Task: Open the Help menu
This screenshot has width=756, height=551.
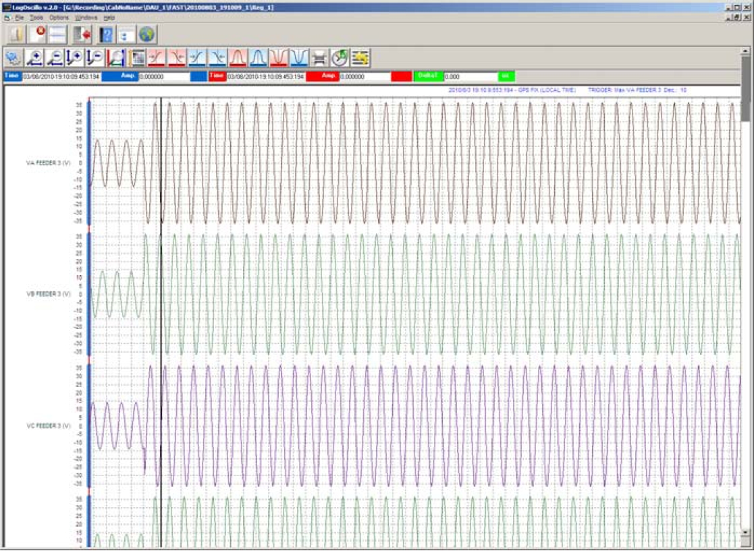Action: 109,18
